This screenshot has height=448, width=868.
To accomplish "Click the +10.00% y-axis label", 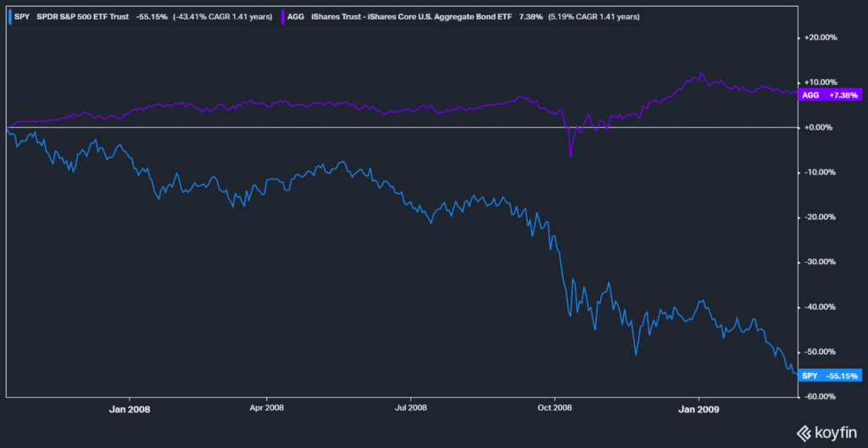I will (821, 83).
